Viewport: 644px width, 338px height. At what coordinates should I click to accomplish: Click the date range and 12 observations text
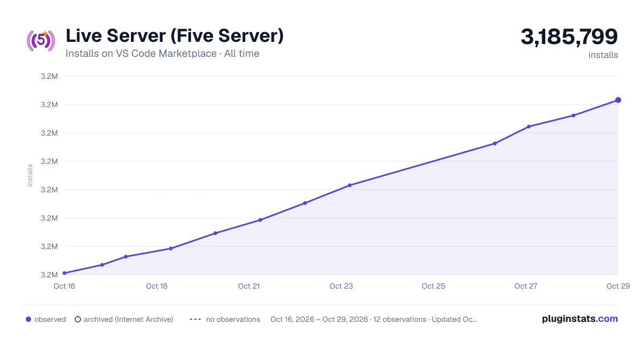(374, 319)
